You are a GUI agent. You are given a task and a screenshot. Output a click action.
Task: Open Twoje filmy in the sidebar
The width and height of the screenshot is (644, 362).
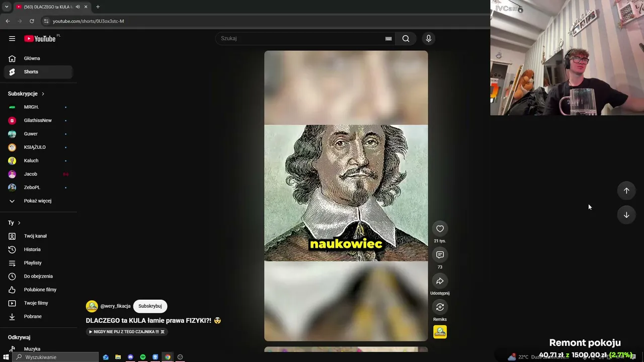click(x=38, y=303)
